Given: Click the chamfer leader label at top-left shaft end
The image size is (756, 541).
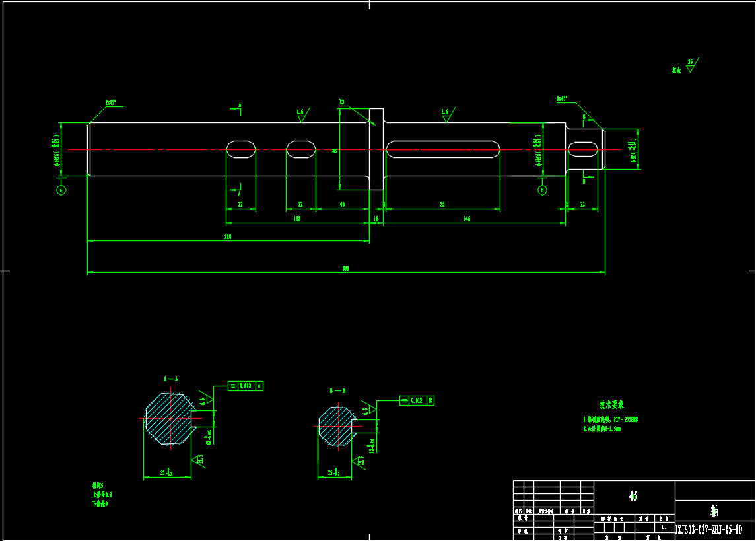Looking at the screenshot, I should [111, 102].
